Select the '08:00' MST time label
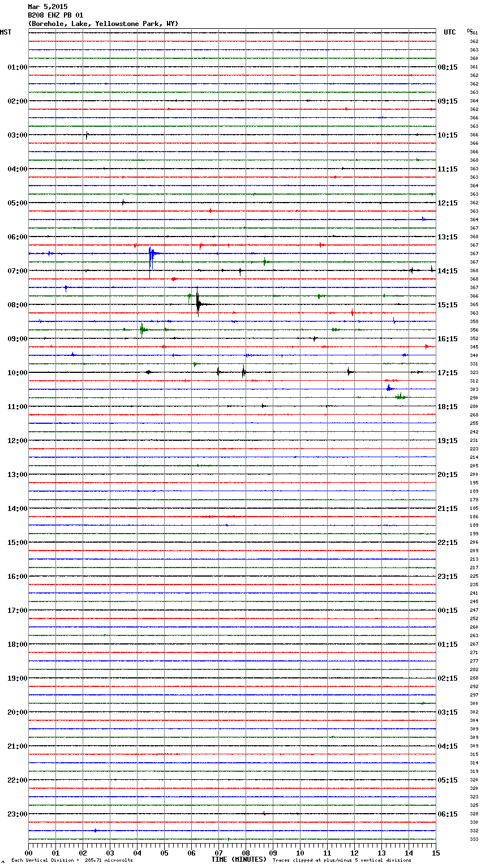This screenshot has width=481, height=868. (x=18, y=305)
